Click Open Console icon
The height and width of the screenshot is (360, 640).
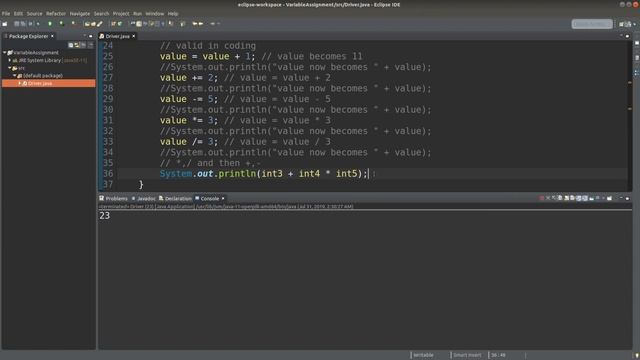click(x=609, y=198)
